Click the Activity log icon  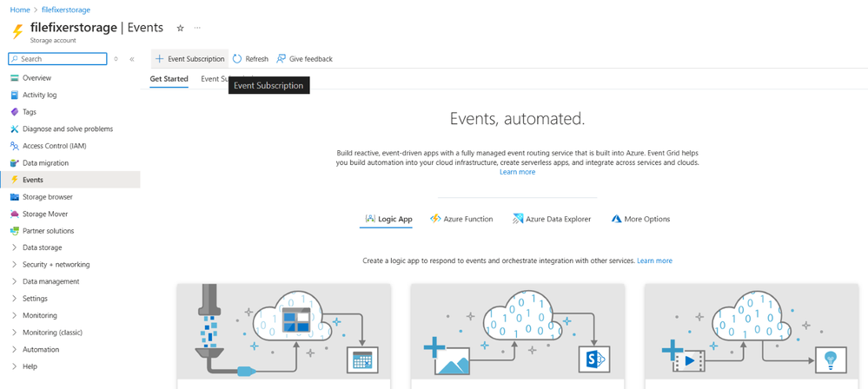pyautogui.click(x=15, y=96)
